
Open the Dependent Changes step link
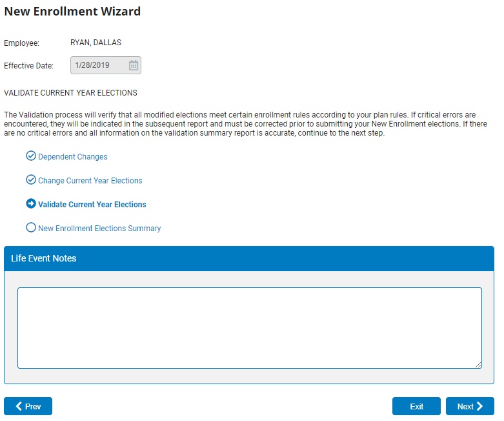pyautogui.click(x=73, y=157)
